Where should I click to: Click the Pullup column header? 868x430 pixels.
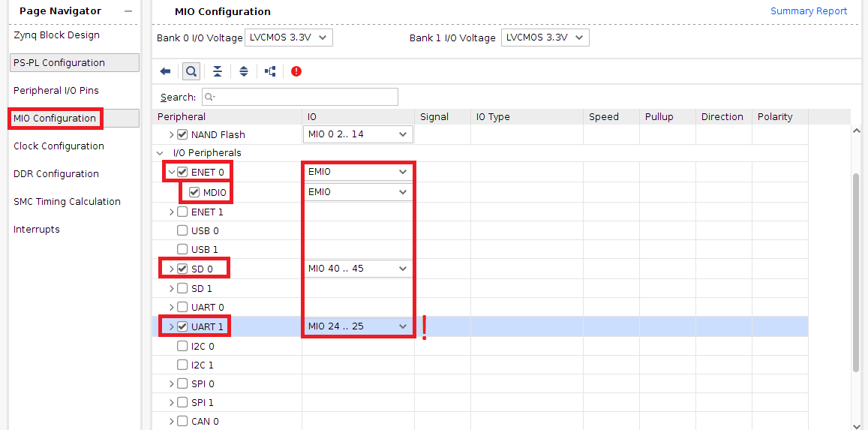coord(668,117)
